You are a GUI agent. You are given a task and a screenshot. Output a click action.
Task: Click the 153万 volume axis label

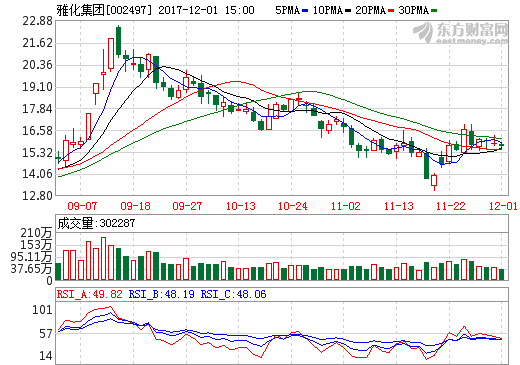point(36,245)
